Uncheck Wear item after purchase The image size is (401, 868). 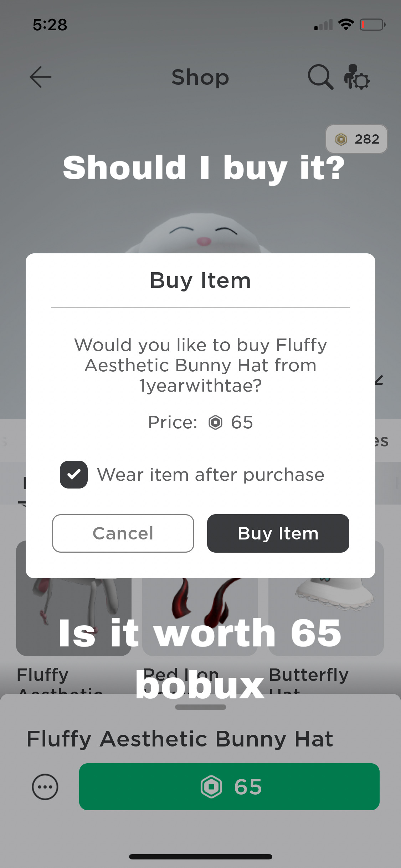(x=74, y=475)
